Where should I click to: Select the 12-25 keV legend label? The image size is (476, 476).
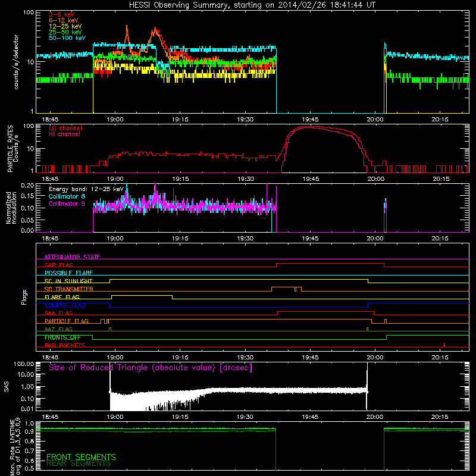point(65,26)
